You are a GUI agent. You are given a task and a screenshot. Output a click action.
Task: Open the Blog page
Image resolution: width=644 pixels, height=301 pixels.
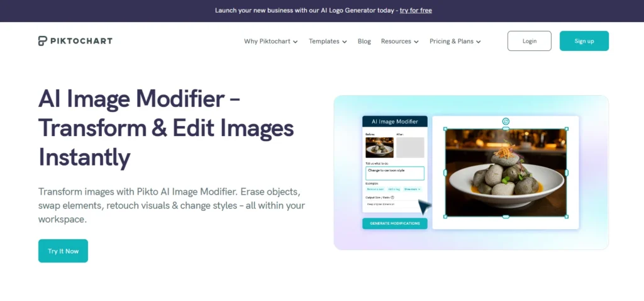point(364,41)
